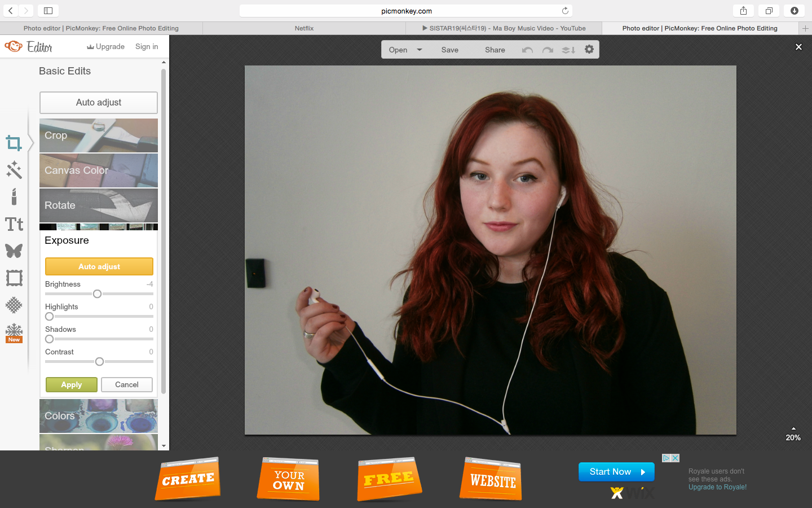Viewport: 812px width, 508px height.
Task: Go back with Safari's back arrow
Action: point(11,11)
